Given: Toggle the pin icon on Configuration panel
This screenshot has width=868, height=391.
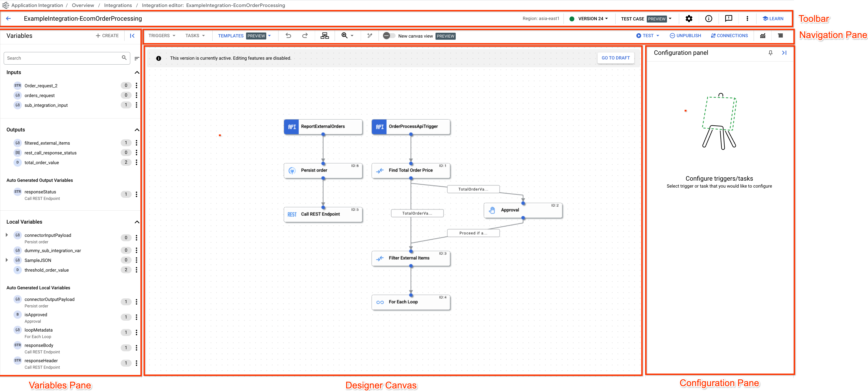Looking at the screenshot, I should coord(770,53).
